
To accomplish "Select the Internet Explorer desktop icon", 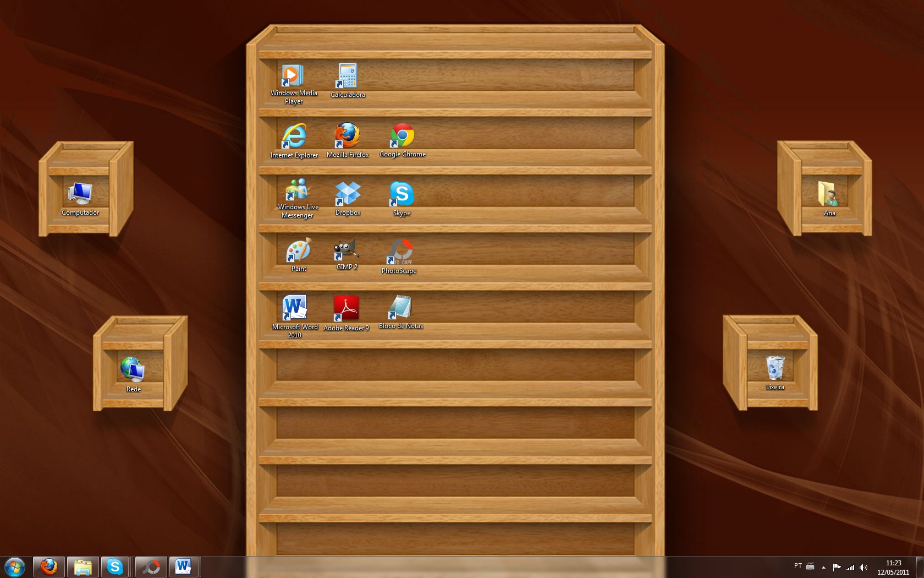I will tap(294, 141).
